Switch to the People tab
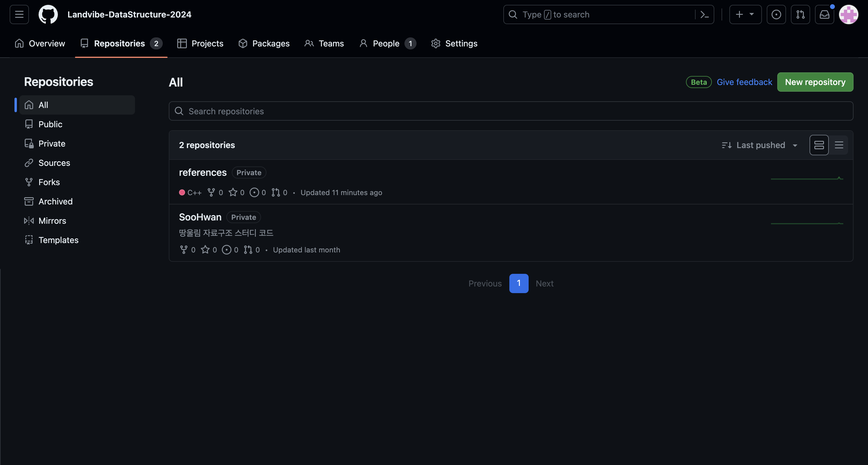The width and height of the screenshot is (868, 465). pyautogui.click(x=388, y=43)
